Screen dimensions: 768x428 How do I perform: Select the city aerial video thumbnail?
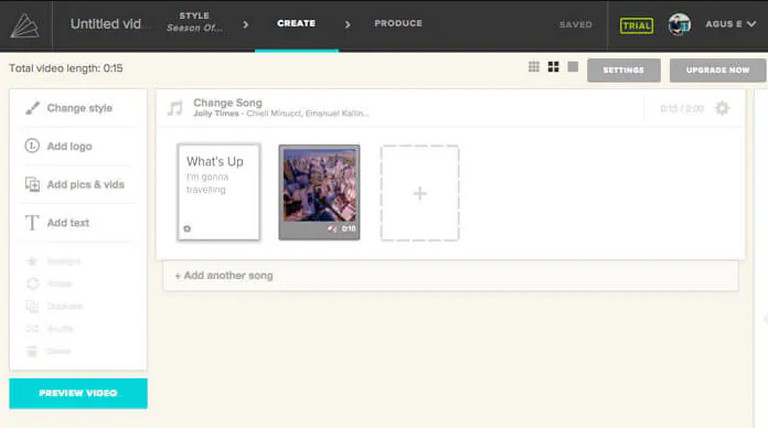tap(319, 186)
